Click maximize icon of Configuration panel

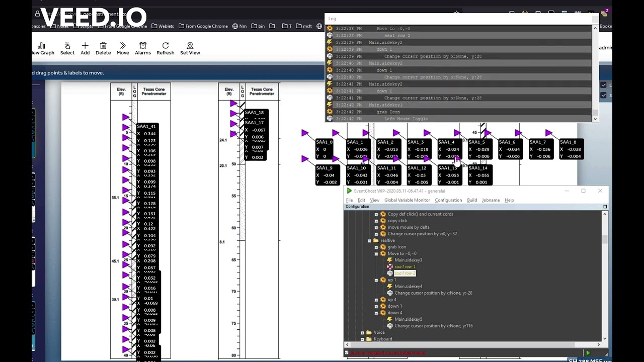(605, 207)
